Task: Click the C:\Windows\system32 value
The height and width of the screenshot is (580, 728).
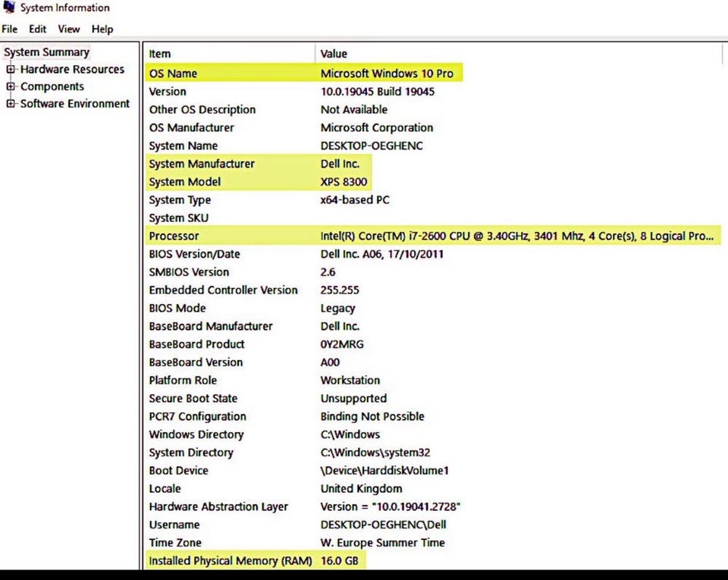Action: tap(375, 453)
